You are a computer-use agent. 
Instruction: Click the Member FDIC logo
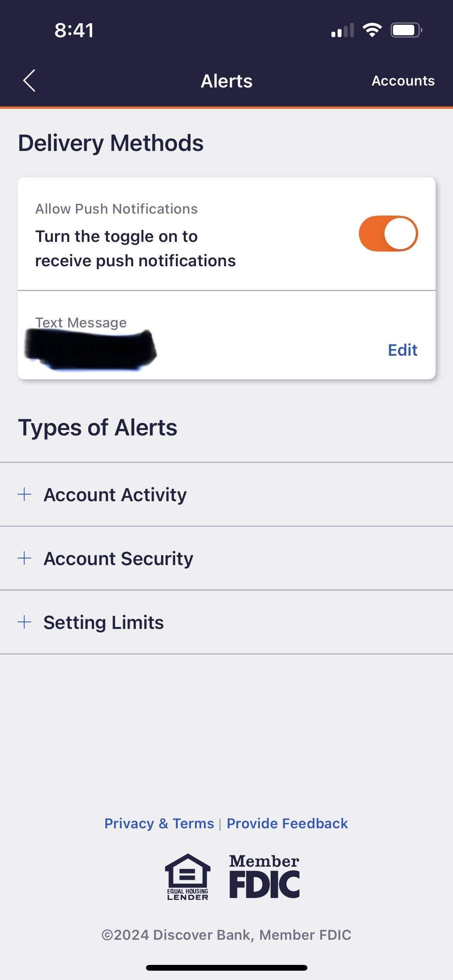[x=264, y=877]
